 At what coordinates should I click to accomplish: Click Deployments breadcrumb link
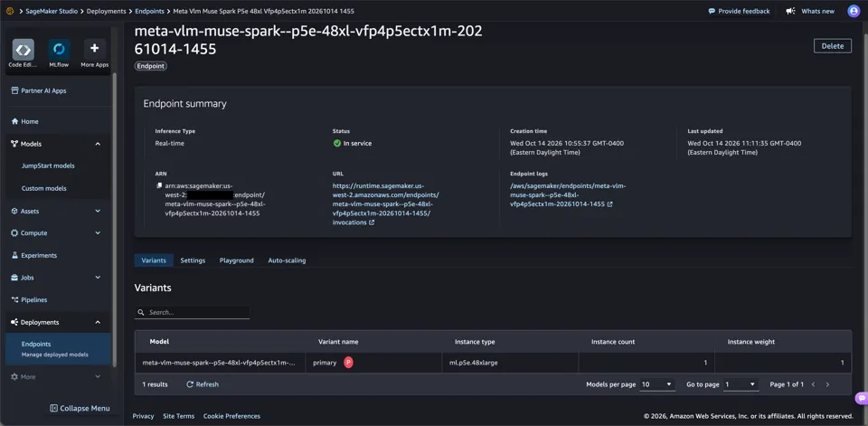(108, 11)
